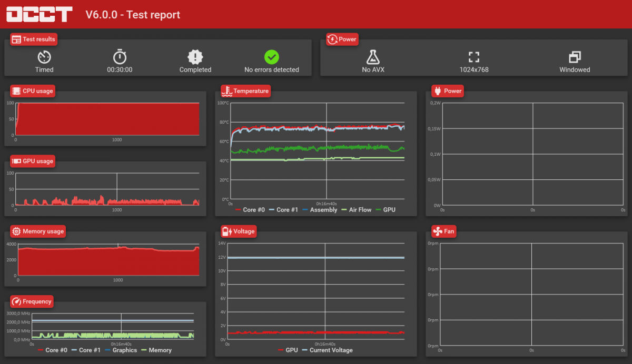Click the Fan panel header

(443, 231)
